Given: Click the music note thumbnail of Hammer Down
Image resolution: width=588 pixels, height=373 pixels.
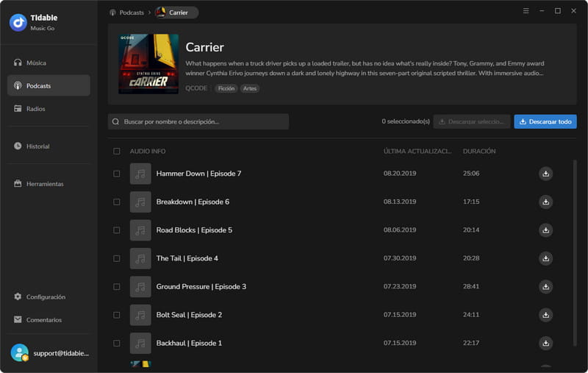Looking at the screenshot, I should [x=140, y=174].
